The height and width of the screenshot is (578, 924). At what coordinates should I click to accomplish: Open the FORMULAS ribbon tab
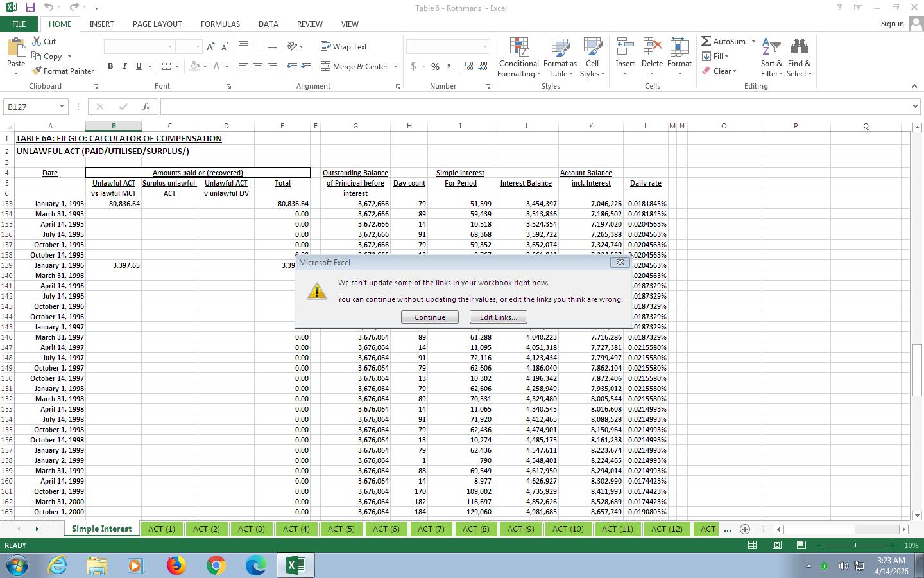point(220,24)
